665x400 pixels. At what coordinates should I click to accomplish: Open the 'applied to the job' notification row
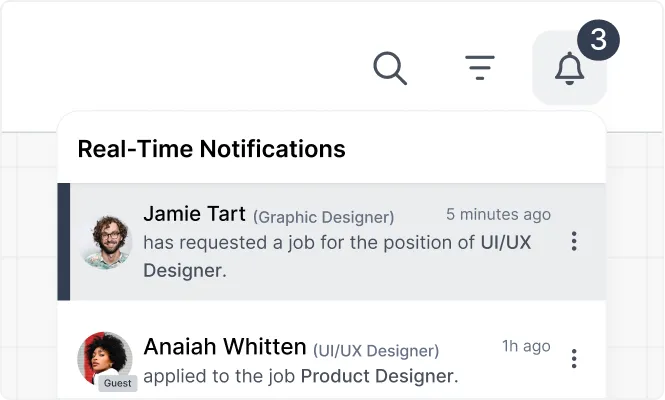(x=331, y=359)
